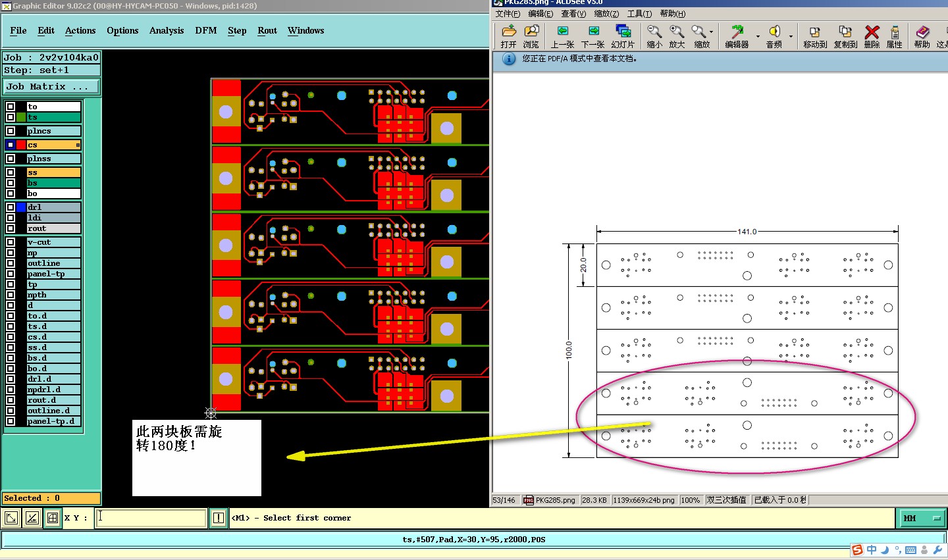948x560 pixels.
Task: Toggle the 'rout' layer checkbox
Action: (11, 228)
